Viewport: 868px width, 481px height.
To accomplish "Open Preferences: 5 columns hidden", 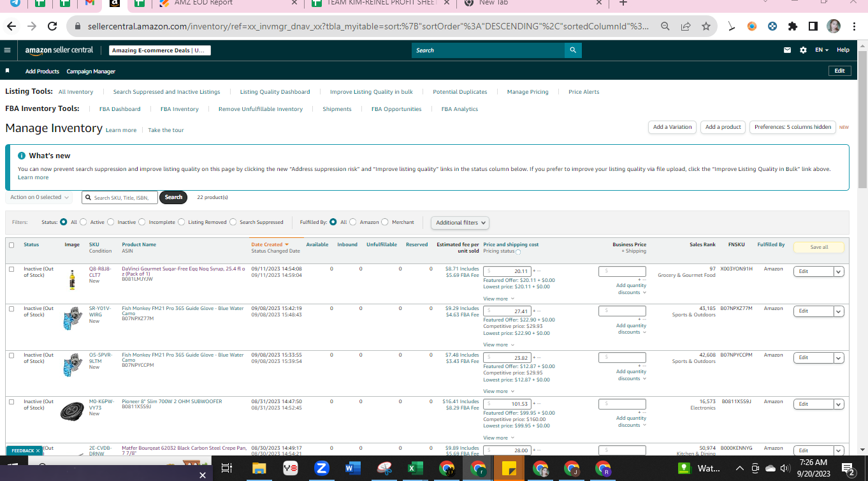I will (x=793, y=127).
